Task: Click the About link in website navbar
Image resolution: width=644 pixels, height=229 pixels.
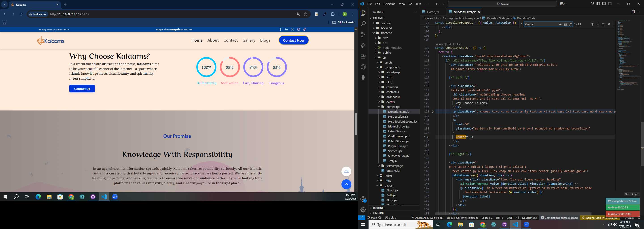Action: 213,40
